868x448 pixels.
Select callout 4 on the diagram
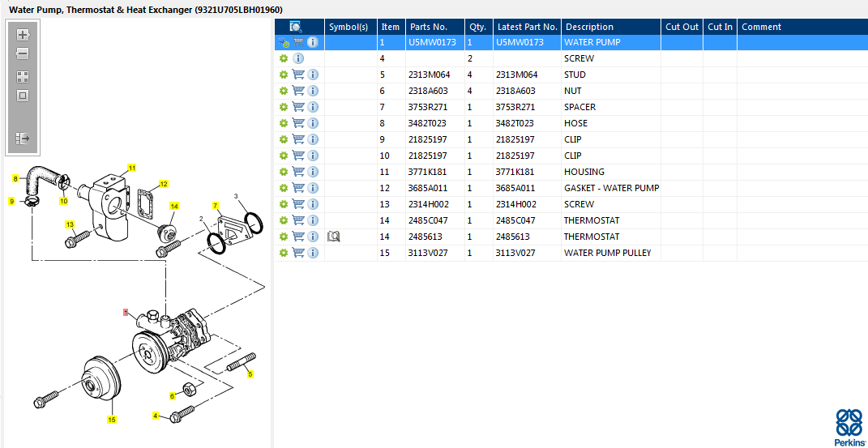(x=156, y=416)
